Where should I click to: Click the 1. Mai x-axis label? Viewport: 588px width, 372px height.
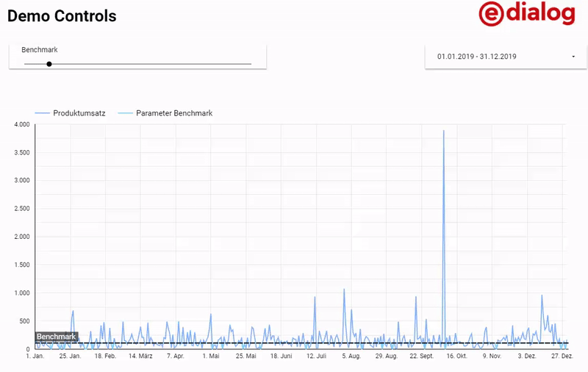pos(210,356)
